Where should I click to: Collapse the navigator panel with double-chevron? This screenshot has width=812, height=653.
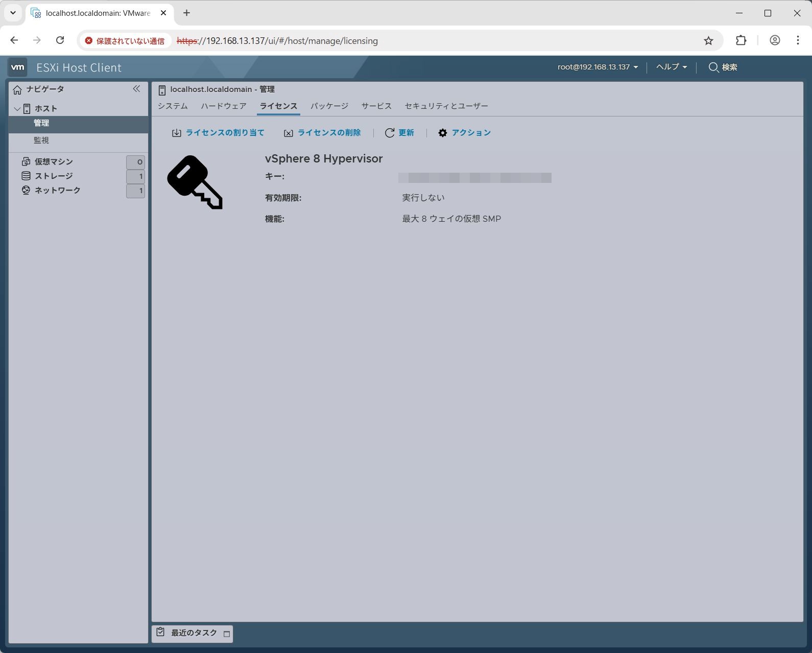(x=136, y=89)
